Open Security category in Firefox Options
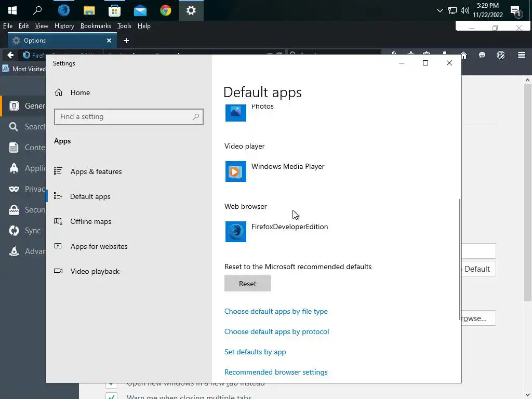Image resolution: width=532 pixels, height=399 pixels. (24, 210)
